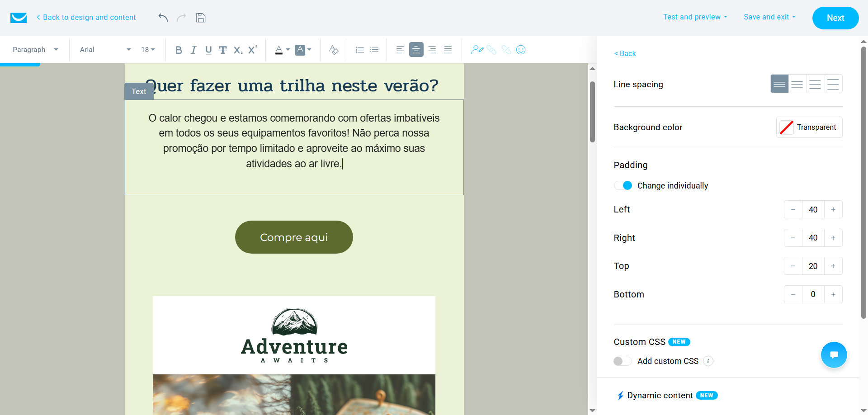
Task: Open the Save and exit menu
Action: click(769, 17)
